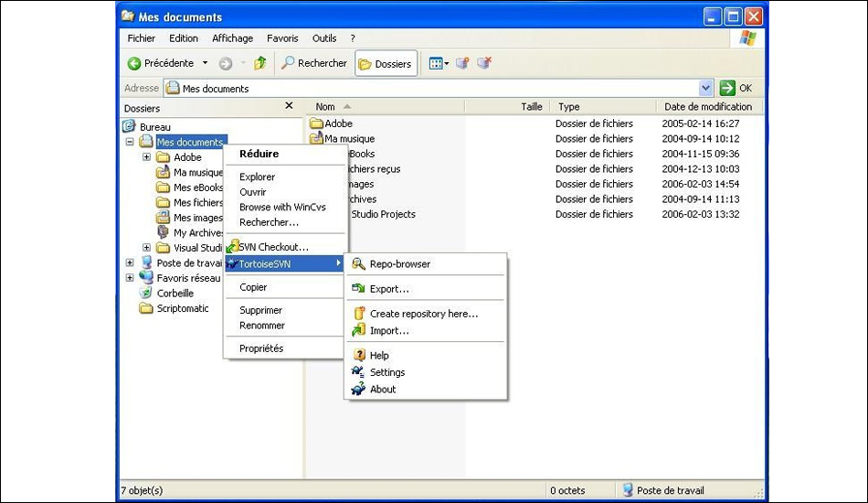Open the TortoiseSVN submenu entry
Image resolution: width=868 pixels, height=503 pixels.
click(284, 263)
